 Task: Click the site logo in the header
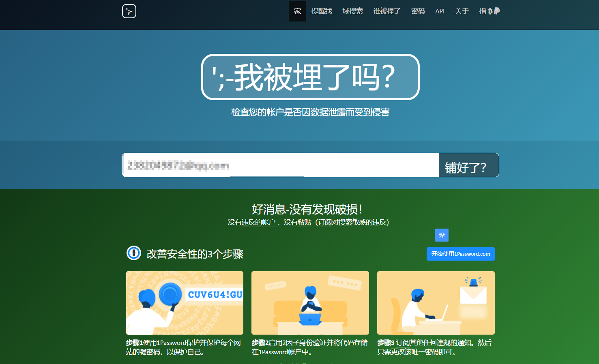coord(129,11)
